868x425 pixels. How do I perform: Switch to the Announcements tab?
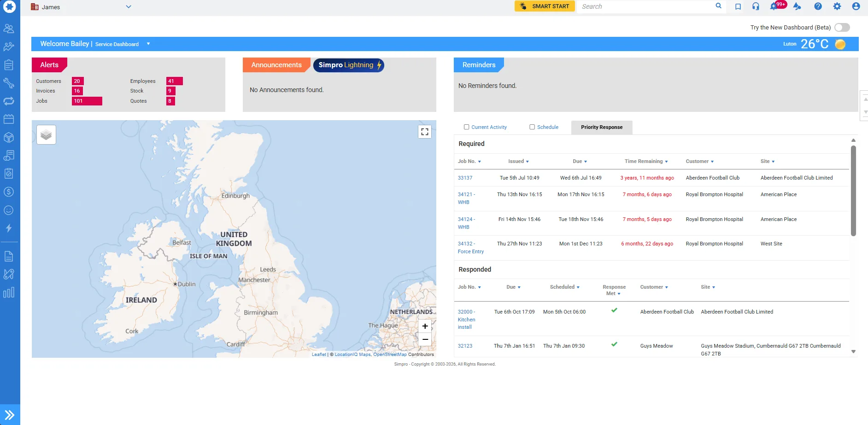point(276,65)
